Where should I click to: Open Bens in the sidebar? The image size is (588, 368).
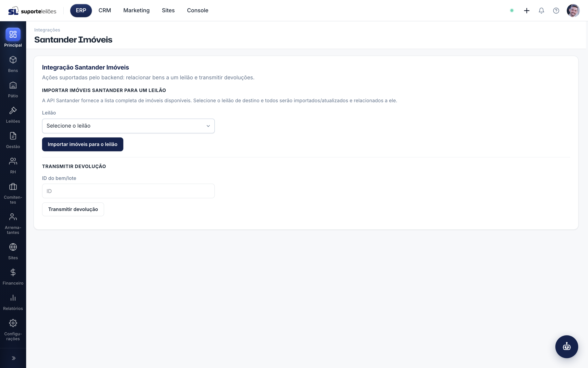pyautogui.click(x=13, y=64)
